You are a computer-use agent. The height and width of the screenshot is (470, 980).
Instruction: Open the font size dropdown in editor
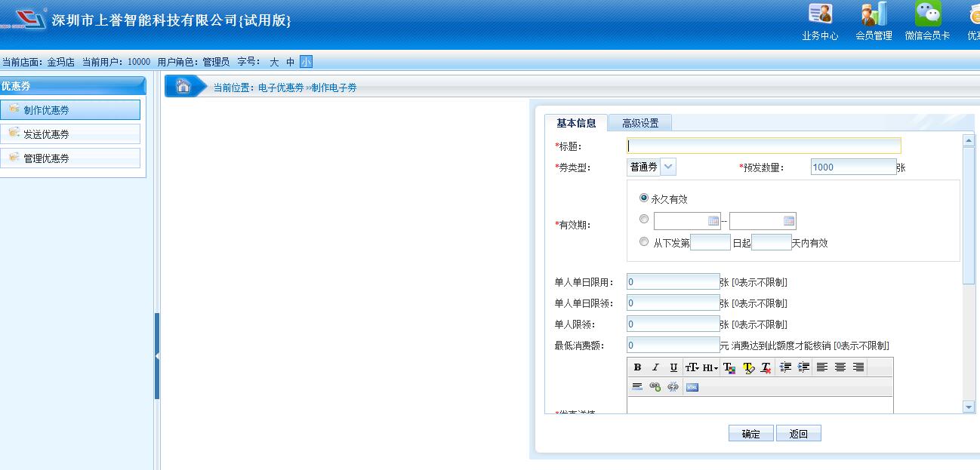(x=692, y=367)
